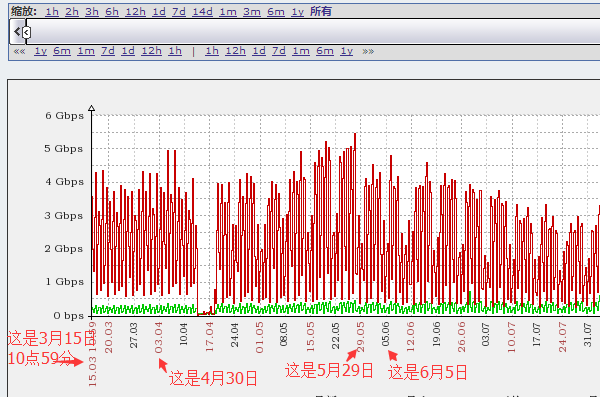Set zoom to 14d
This screenshot has width=600, height=397.
pyautogui.click(x=202, y=12)
